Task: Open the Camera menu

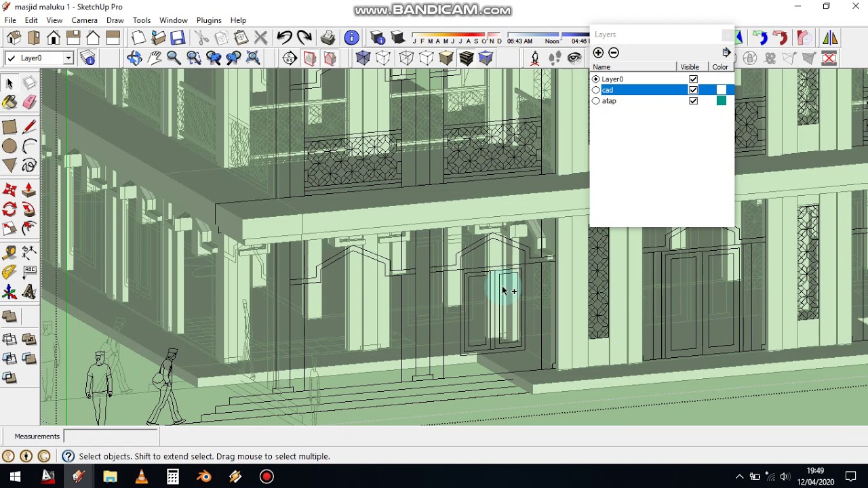Action: point(85,20)
